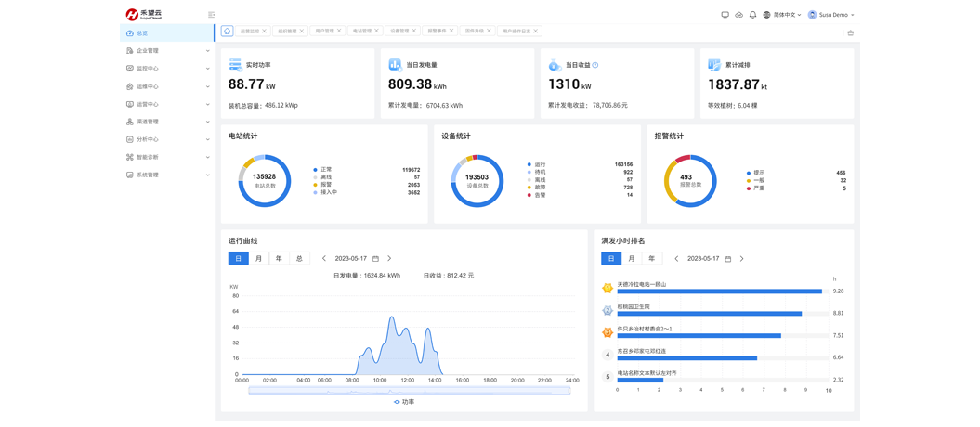Close the 设备管理 tab

tap(414, 32)
